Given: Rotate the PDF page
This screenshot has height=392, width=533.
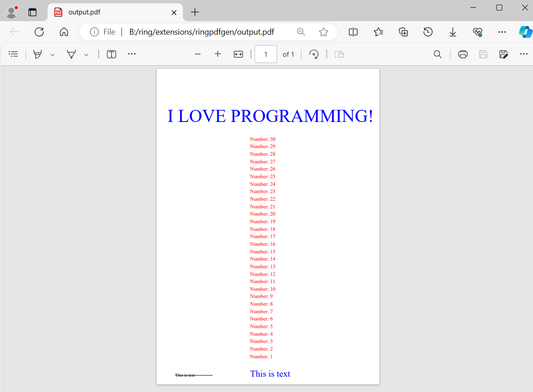Looking at the screenshot, I should (314, 54).
